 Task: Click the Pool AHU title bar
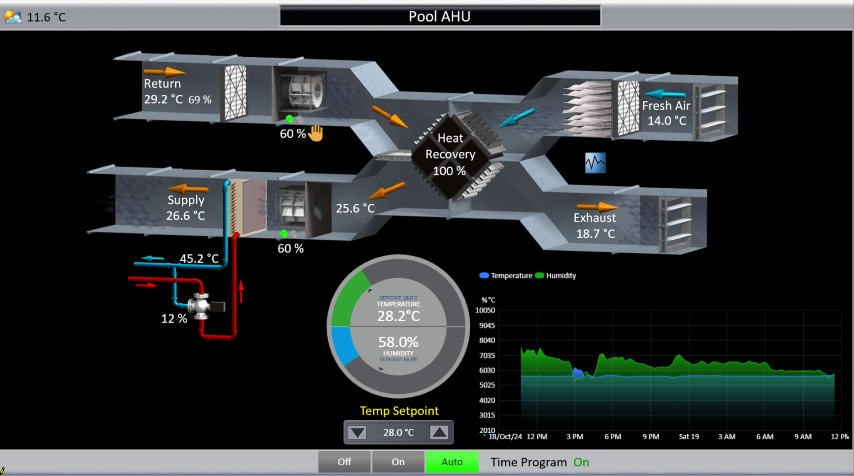coord(440,16)
